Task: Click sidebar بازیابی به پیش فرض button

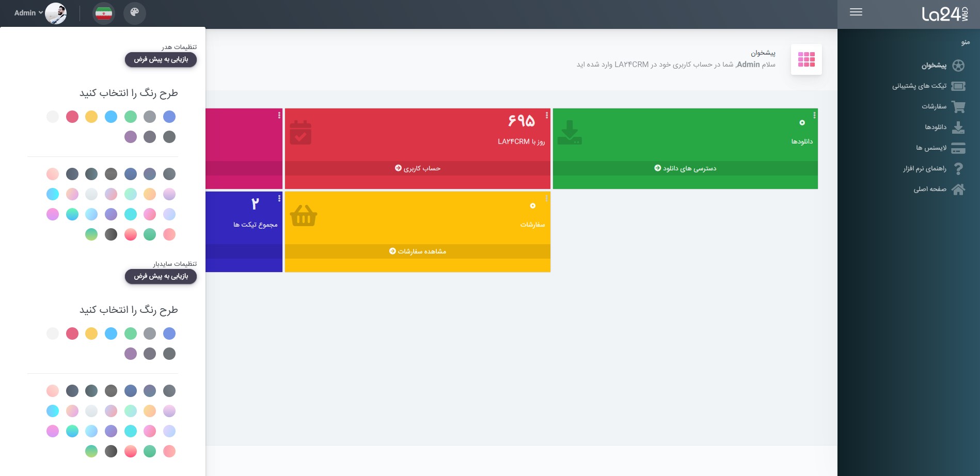Action: coord(161,276)
